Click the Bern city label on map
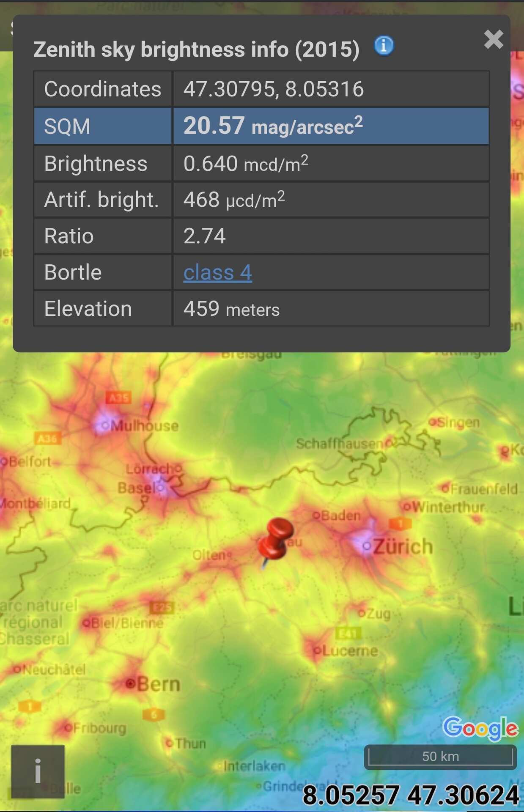524x812 pixels. tap(159, 684)
